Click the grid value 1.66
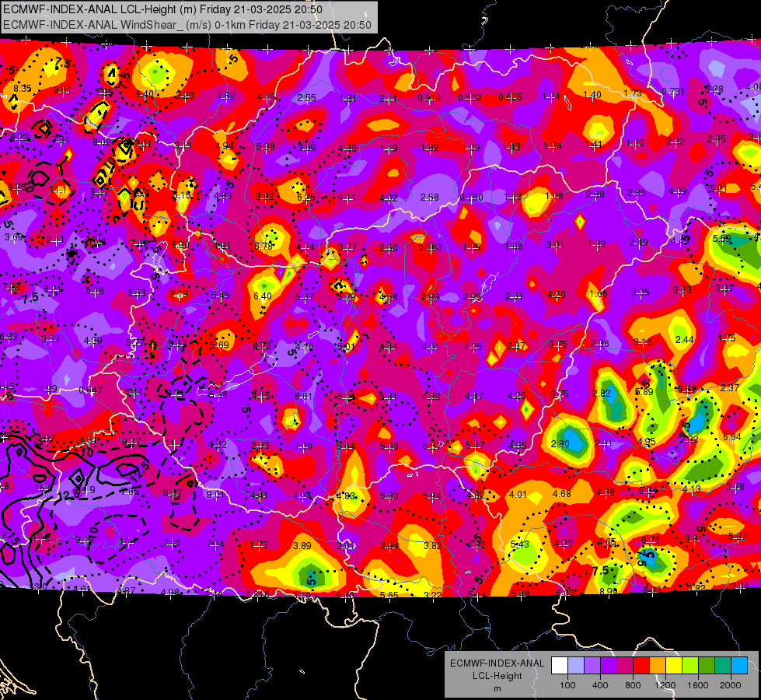 tap(599, 293)
